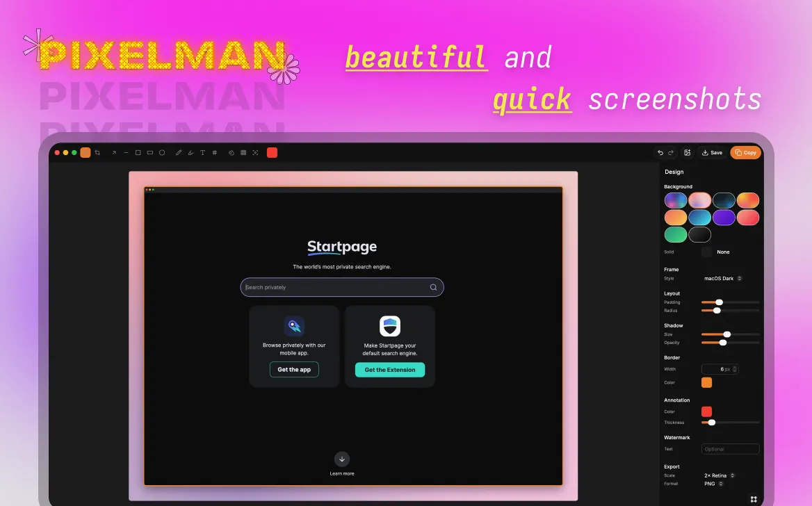Open the Export Scale 2x Retina dropdown

tap(720, 475)
